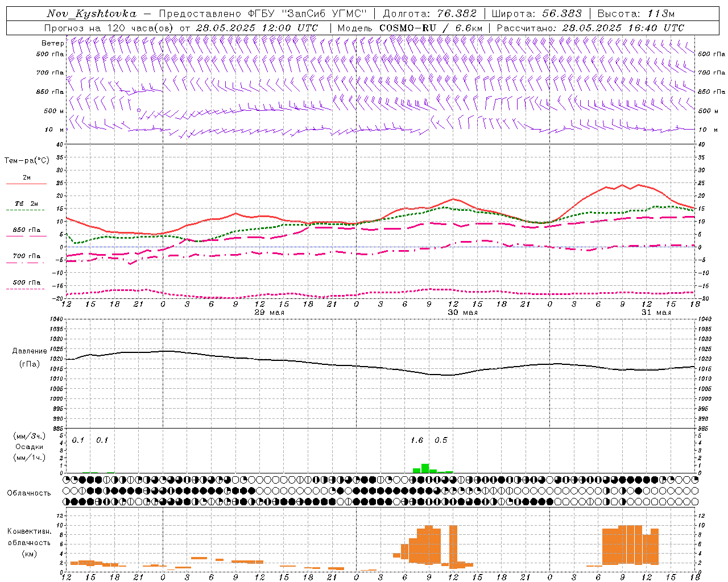Click the '0.5' precipitation amount value
728x582 pixels.
[441, 440]
